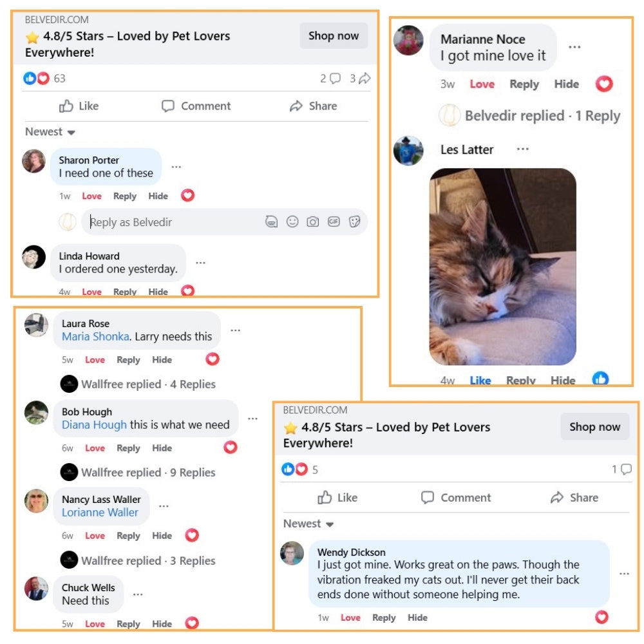644x644 pixels.
Task: Toggle Love on Wendy Dickson's comment
Action: click(350, 618)
